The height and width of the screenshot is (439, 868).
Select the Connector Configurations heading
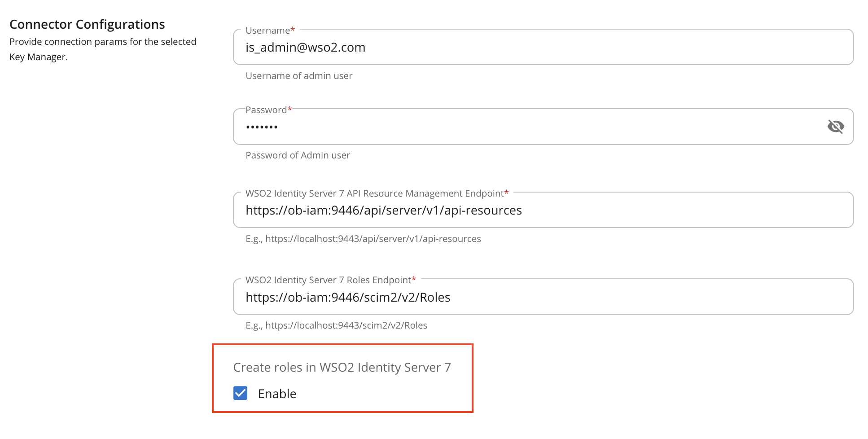coord(87,24)
